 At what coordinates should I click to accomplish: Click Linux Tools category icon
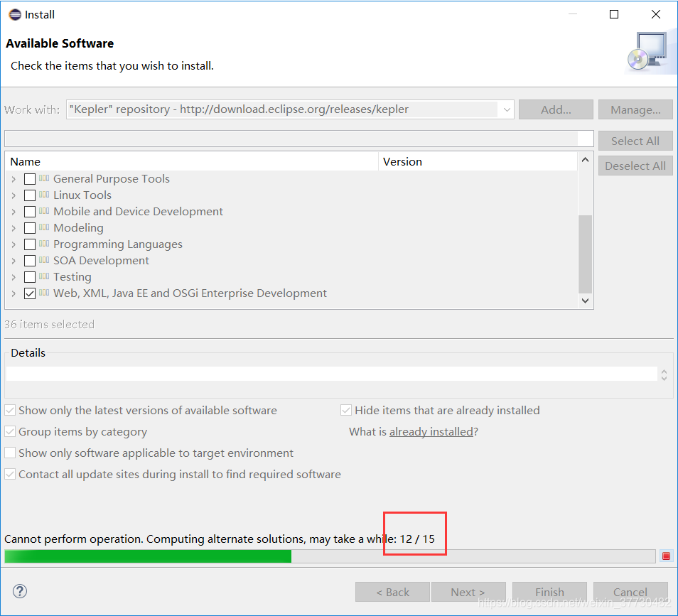(x=44, y=195)
